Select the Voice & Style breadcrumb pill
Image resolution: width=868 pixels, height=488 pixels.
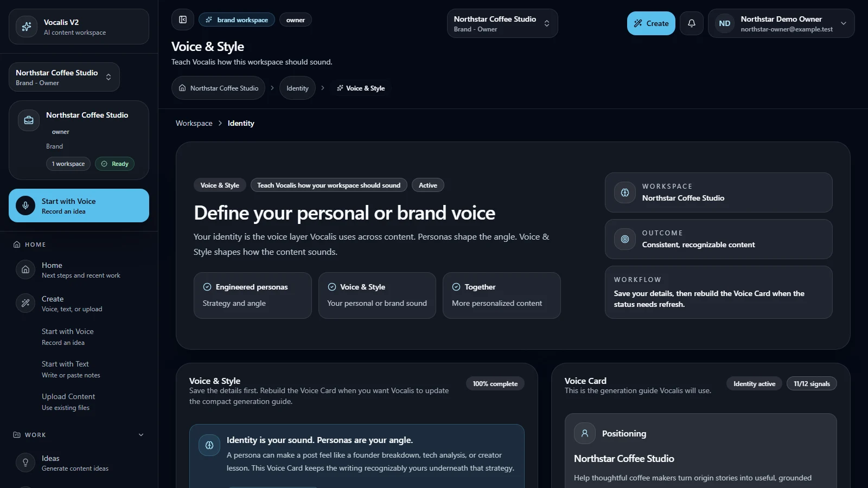361,88
